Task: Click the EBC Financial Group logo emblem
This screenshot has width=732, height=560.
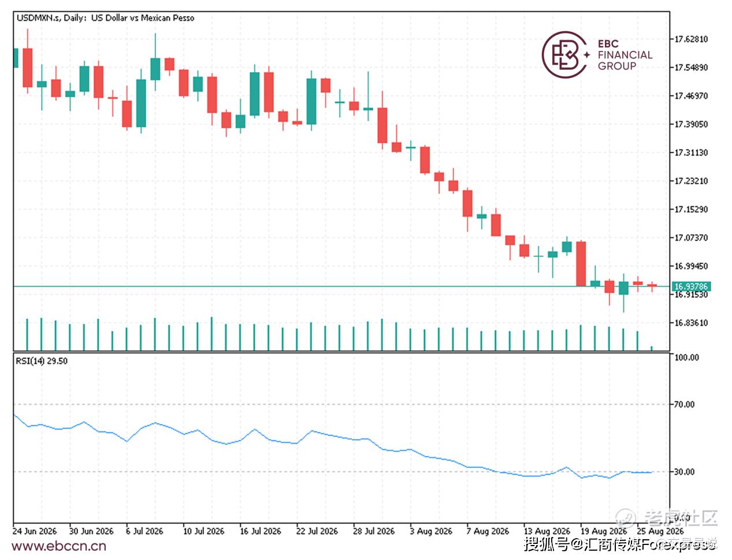Action: point(565,55)
